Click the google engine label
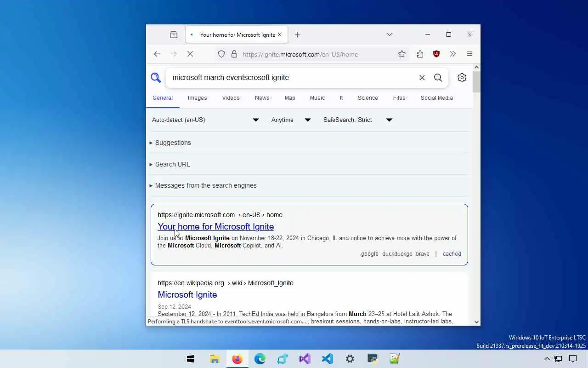This screenshot has height=368, width=588. (370, 254)
